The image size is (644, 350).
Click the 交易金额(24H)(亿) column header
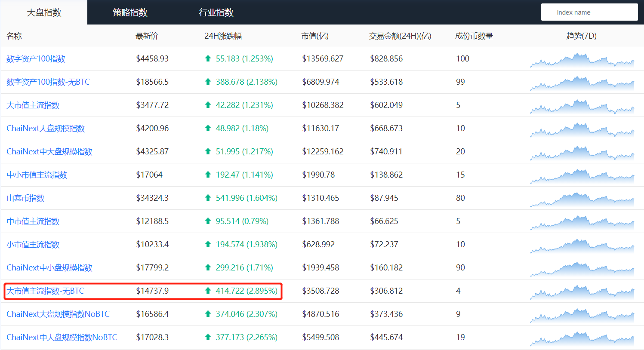coord(400,36)
